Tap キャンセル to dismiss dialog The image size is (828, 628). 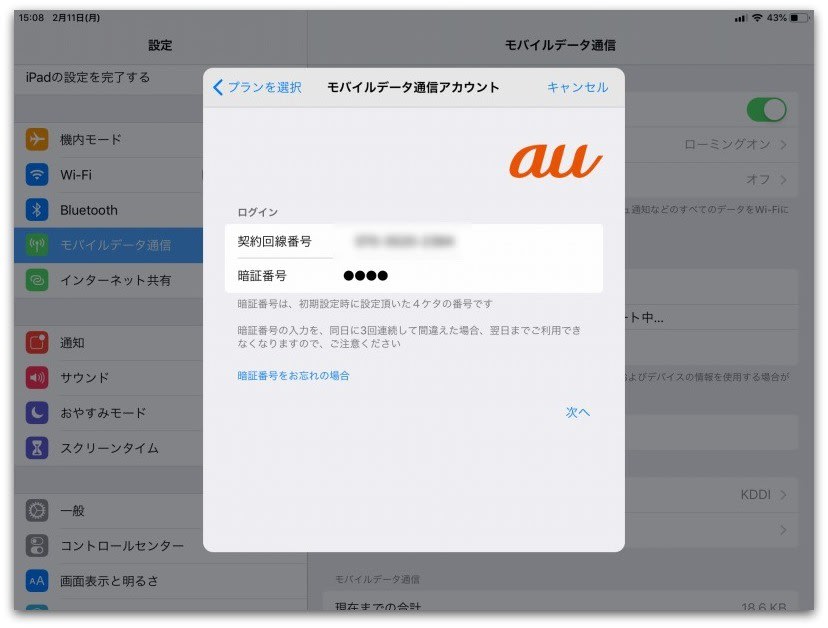tap(577, 87)
